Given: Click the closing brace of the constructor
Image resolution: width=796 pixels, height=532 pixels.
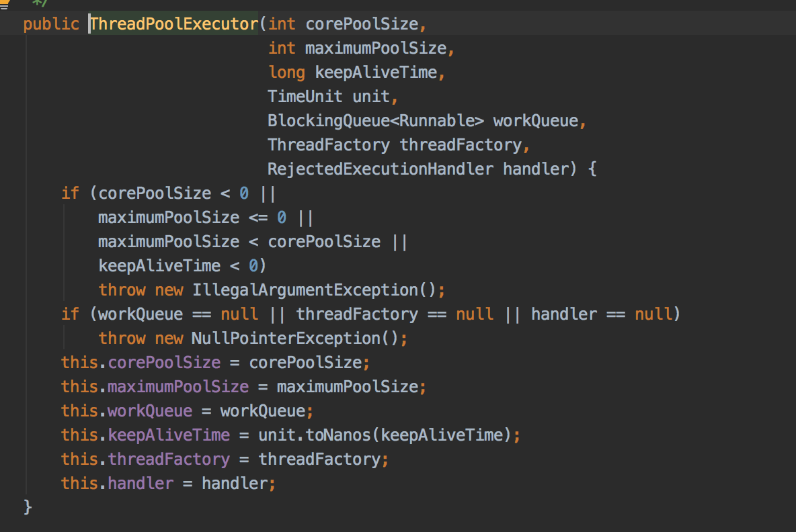Looking at the screenshot, I should (x=28, y=507).
